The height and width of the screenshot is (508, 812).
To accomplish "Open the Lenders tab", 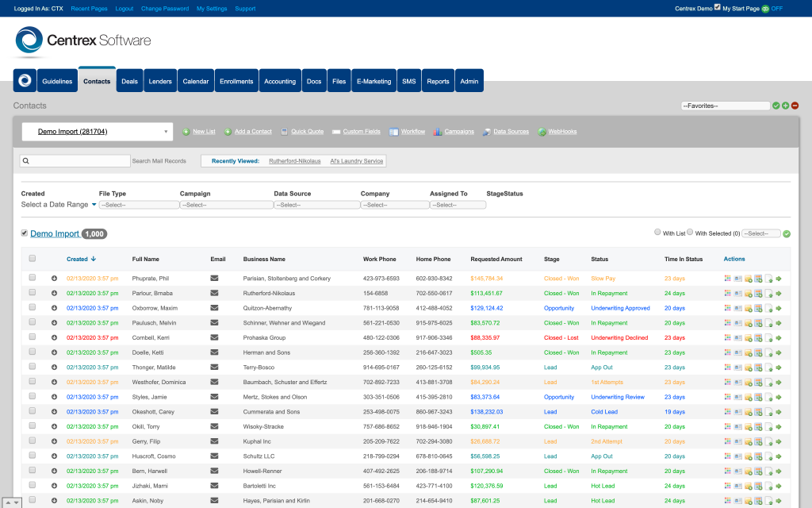I will (x=160, y=81).
